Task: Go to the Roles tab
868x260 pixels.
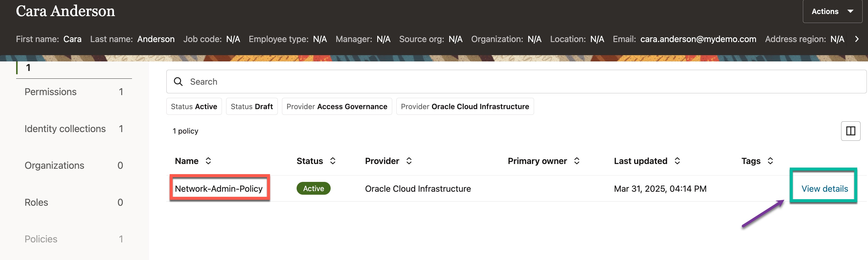Action: pos(36,202)
